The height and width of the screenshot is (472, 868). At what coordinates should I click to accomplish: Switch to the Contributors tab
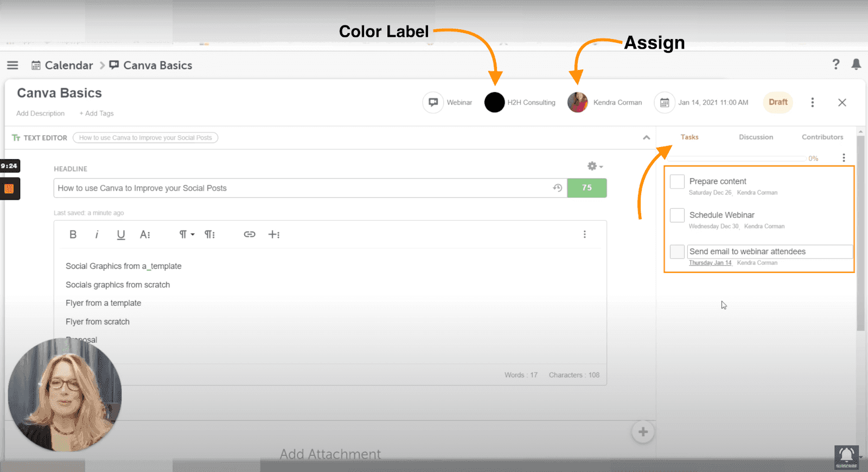tap(822, 137)
